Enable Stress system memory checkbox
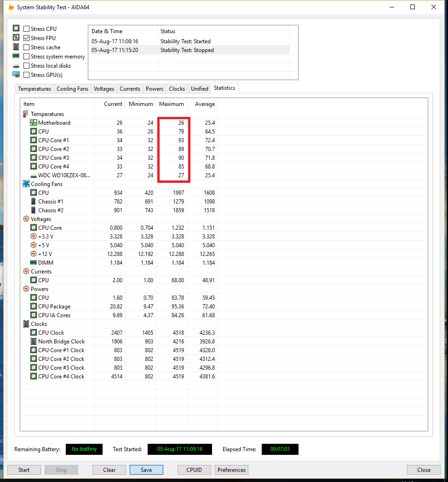This screenshot has height=482, width=448. tap(27, 57)
